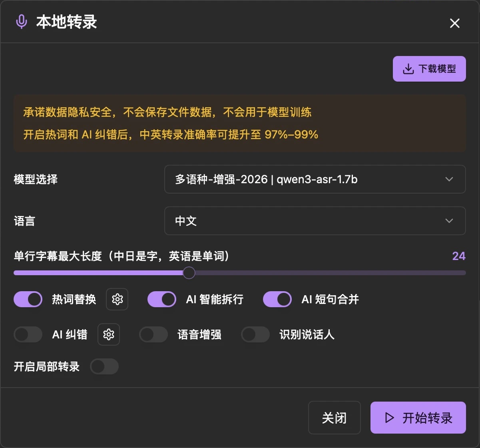Screen dimensions: 480x448
Task: Enable the AI 纠错 toggle
Action: pyautogui.click(x=28, y=334)
